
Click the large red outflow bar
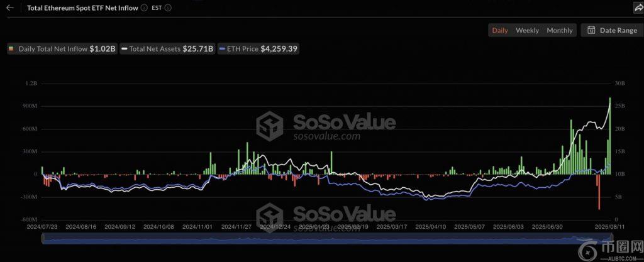click(599, 192)
